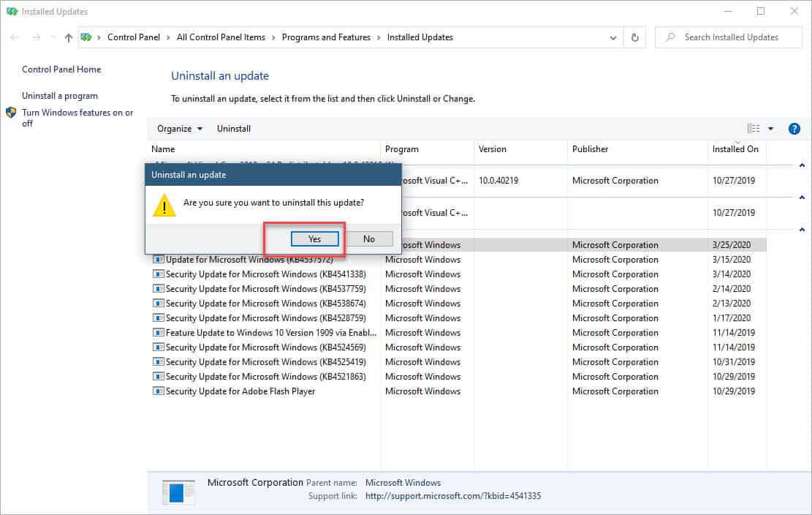Select Security Update KB4524569 row
Image resolution: width=812 pixels, height=515 pixels.
click(459, 347)
